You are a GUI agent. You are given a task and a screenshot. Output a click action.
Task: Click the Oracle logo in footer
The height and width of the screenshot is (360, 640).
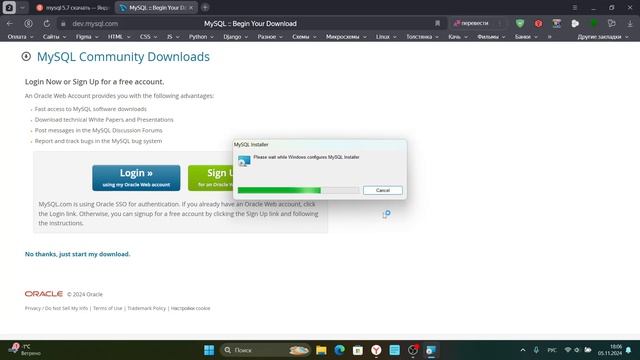point(44,294)
